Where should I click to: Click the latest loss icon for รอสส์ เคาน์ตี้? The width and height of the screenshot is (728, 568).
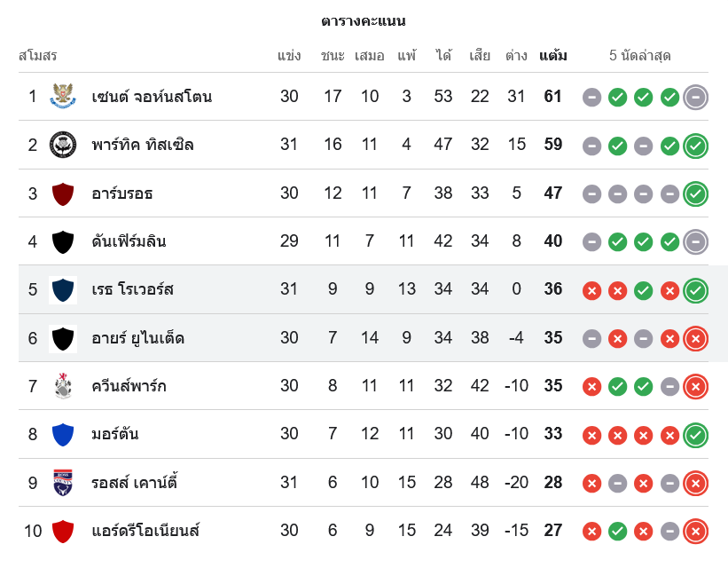click(696, 484)
